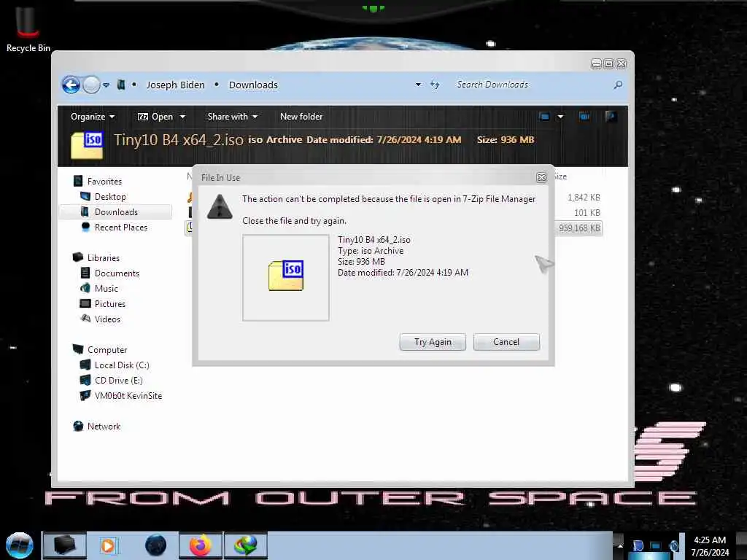Click the Downloads folder icon in sidebar

(x=85, y=211)
